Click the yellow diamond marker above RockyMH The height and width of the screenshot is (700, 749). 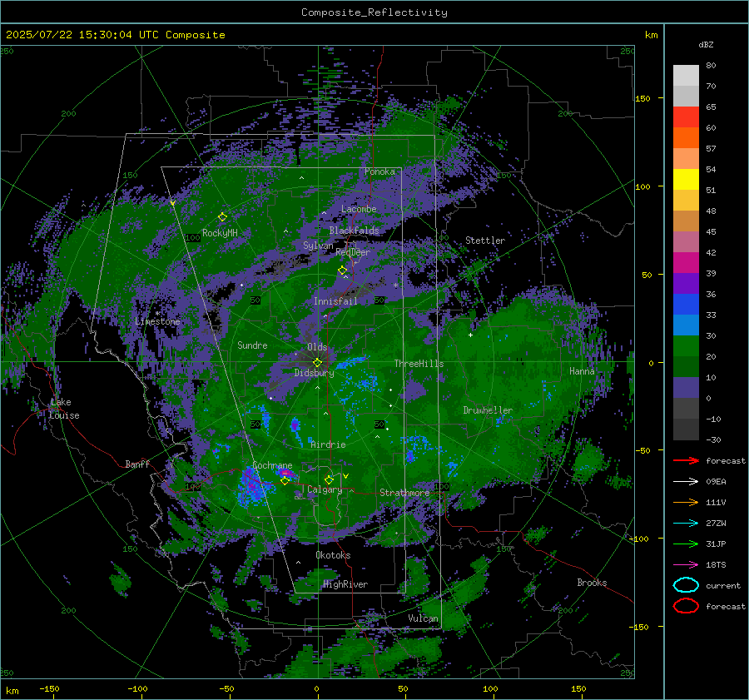click(222, 217)
